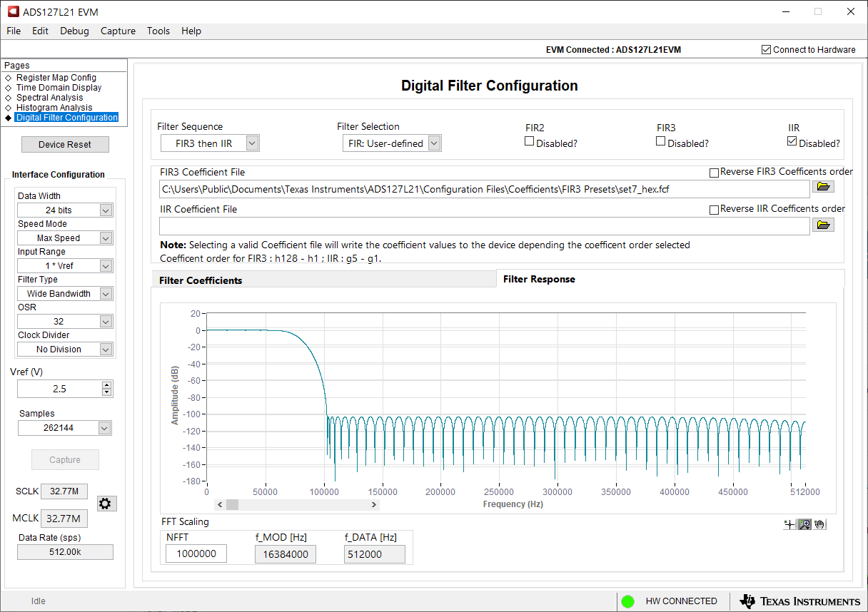Toggle the FIR2 Disabled checkbox
868x612 pixels.
(x=530, y=142)
